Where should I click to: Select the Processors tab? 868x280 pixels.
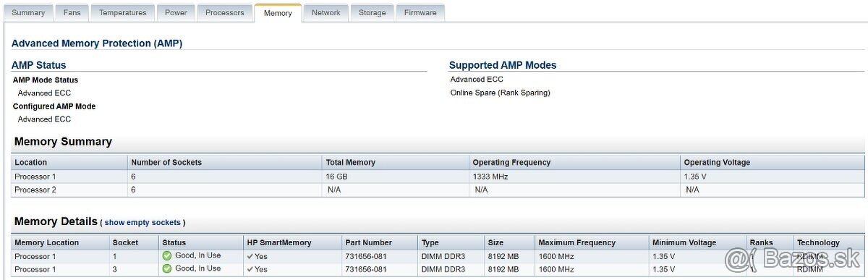pyautogui.click(x=225, y=12)
